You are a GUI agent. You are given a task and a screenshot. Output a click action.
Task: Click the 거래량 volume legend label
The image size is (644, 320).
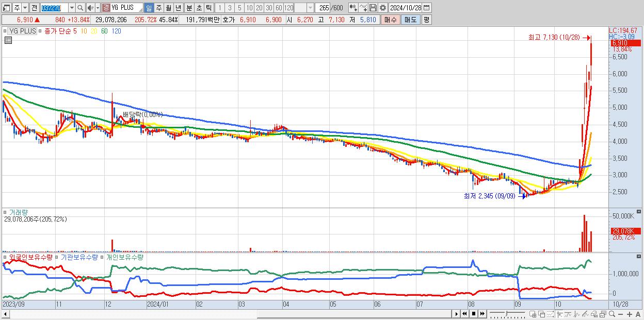(x=18, y=212)
